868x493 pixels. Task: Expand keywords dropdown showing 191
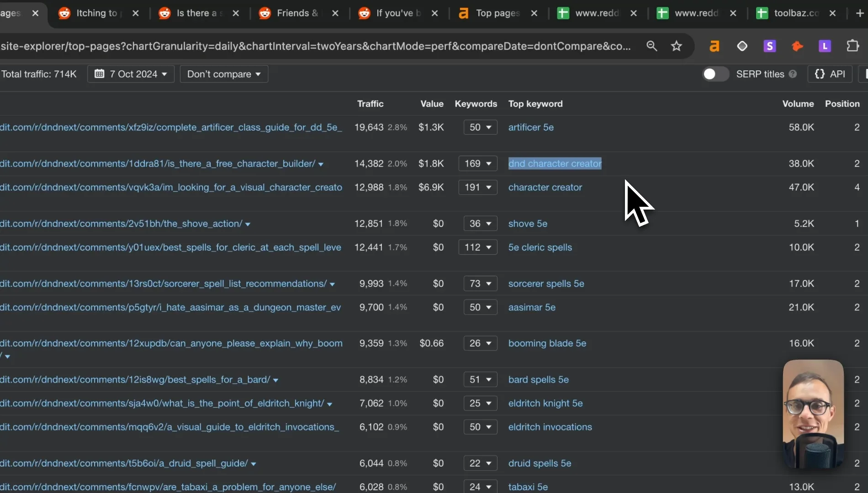[x=477, y=187]
